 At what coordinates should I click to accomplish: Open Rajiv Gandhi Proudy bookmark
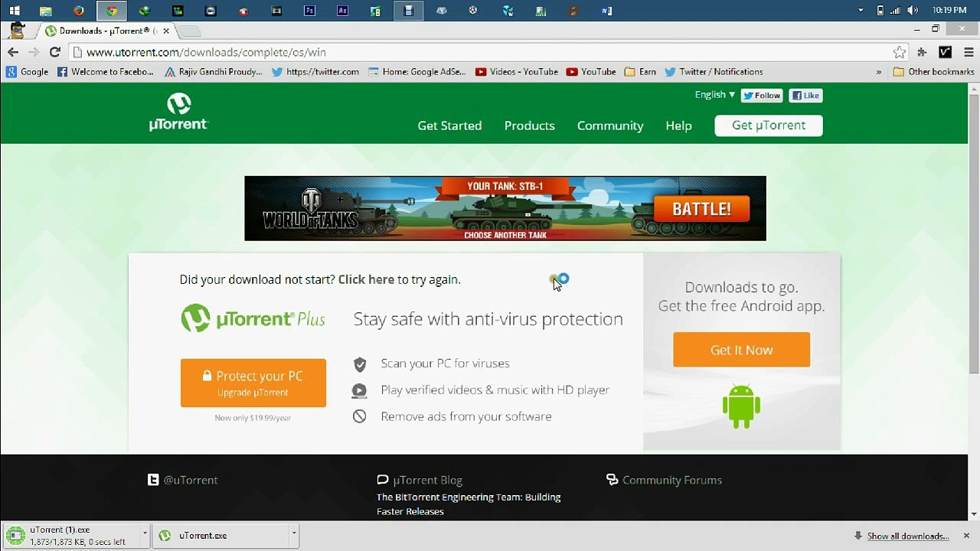pos(214,72)
